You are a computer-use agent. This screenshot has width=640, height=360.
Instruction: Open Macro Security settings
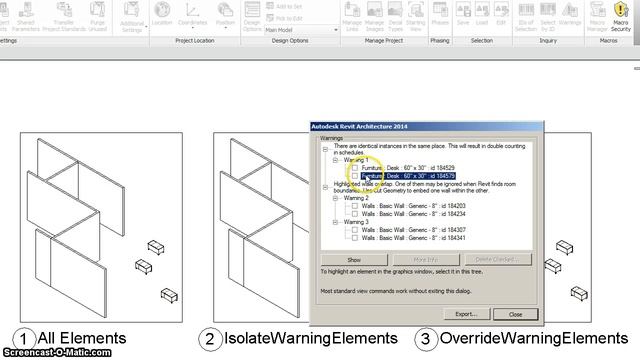coord(620,16)
